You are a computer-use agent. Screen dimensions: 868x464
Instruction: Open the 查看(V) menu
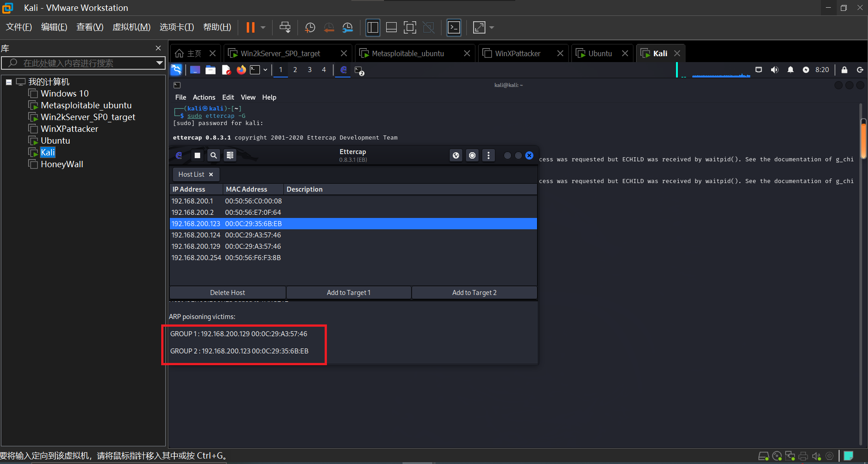(x=90, y=27)
